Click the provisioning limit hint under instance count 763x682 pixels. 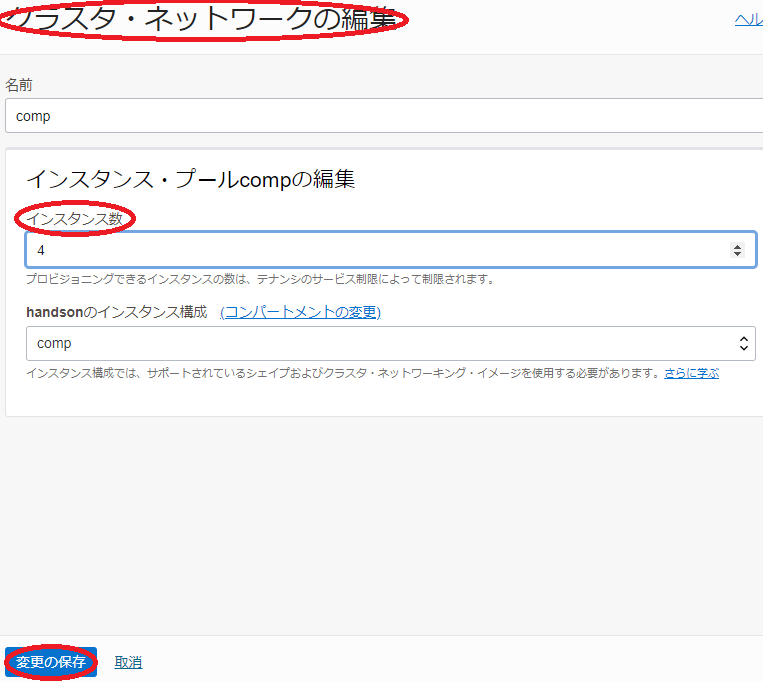(260, 279)
